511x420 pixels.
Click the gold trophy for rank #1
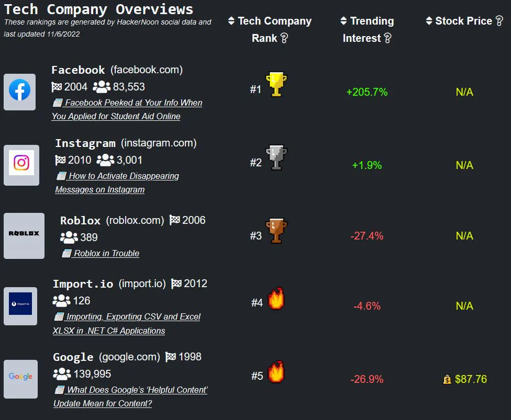tap(276, 85)
